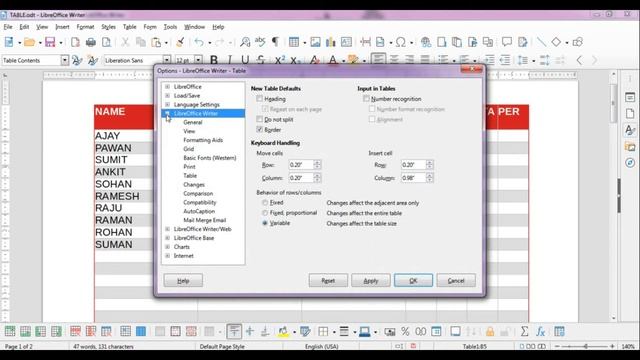Expand the Charts tree node
This screenshot has height=360, width=640.
pos(167,247)
